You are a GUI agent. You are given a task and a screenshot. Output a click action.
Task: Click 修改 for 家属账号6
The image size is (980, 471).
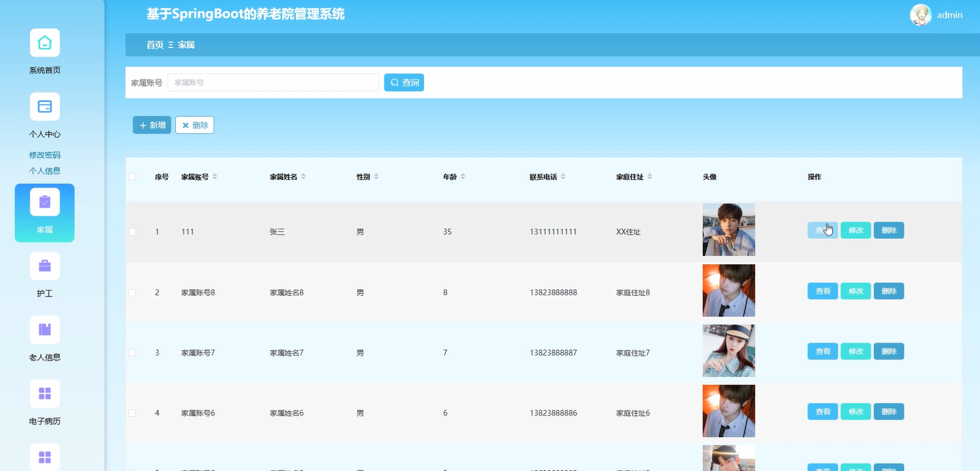[856, 412]
